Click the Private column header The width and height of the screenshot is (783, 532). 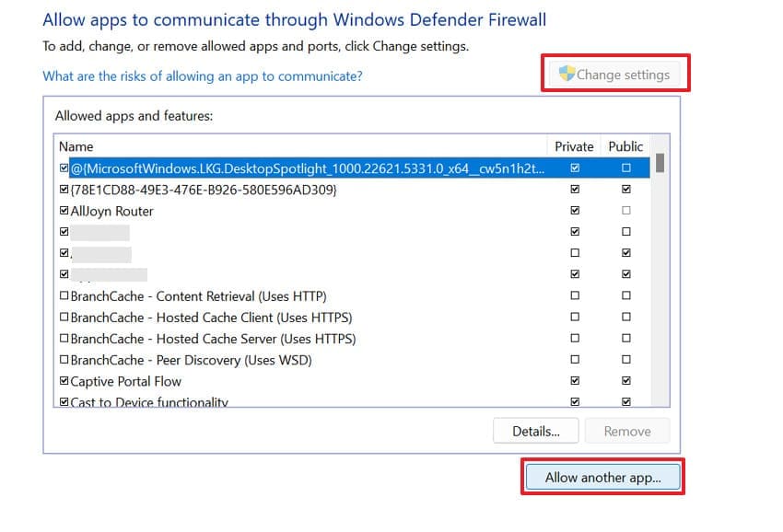(x=574, y=146)
